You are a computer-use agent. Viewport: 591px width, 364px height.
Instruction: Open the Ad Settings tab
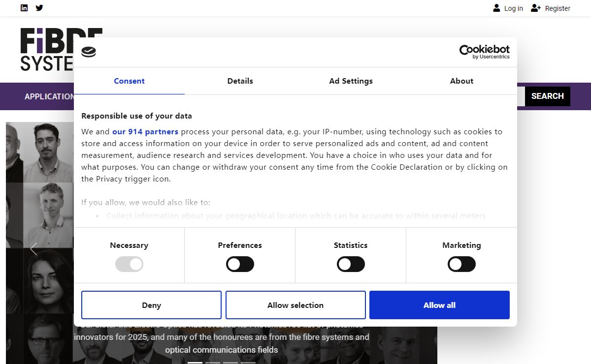[x=351, y=81]
